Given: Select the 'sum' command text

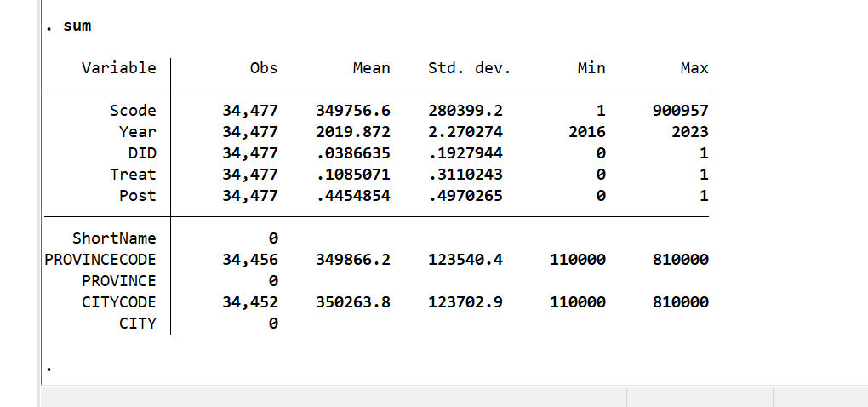Looking at the screenshot, I should coord(77,26).
